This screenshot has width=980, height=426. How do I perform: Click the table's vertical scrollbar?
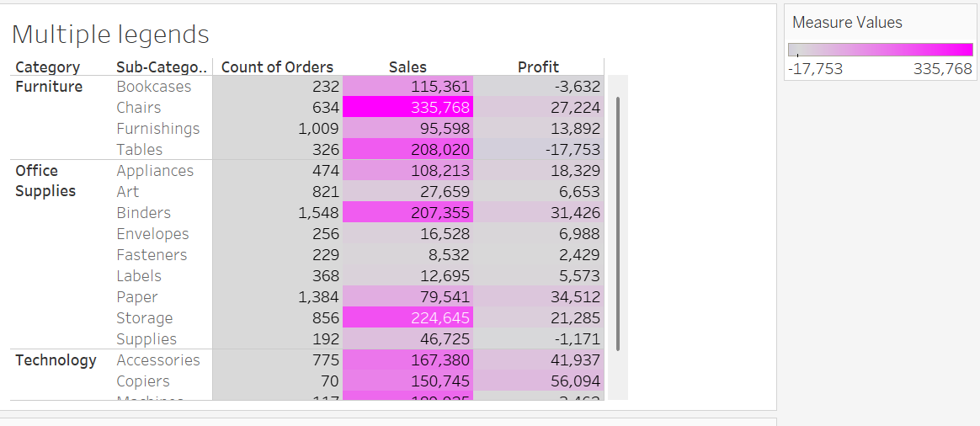[618, 223]
